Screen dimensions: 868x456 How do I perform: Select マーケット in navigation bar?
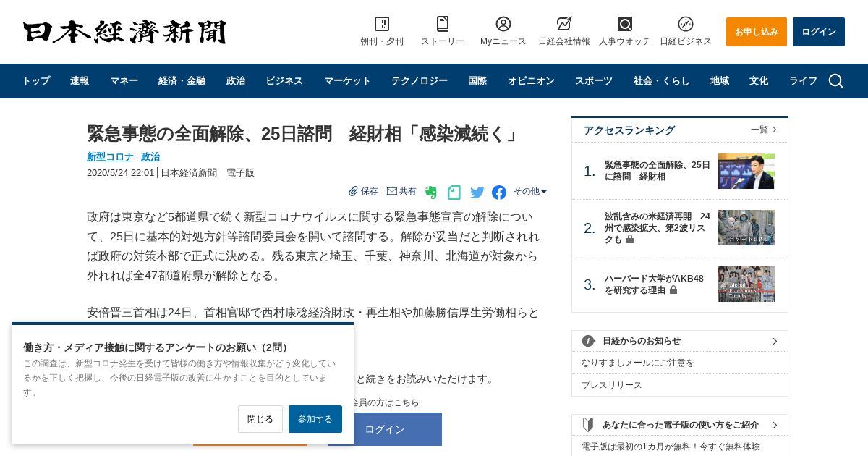point(347,81)
